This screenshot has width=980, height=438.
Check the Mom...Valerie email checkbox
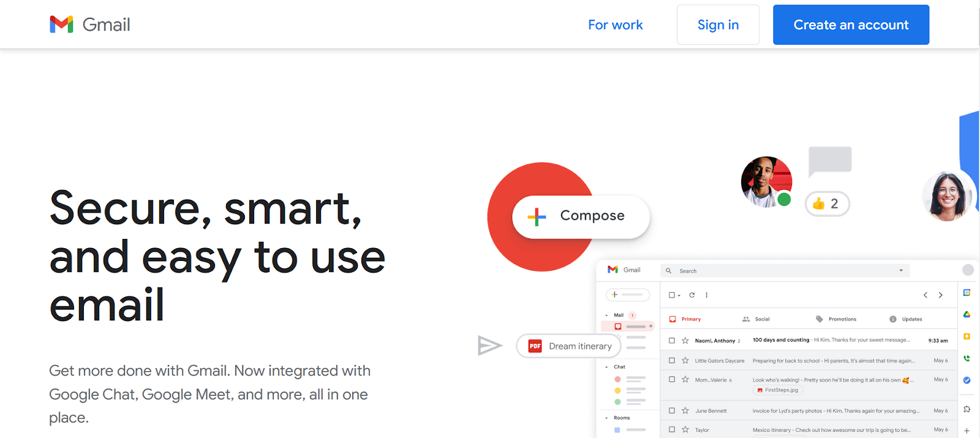coord(672,380)
